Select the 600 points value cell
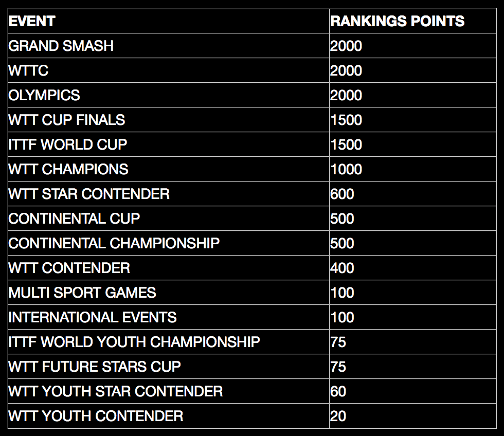This screenshot has width=504, height=436. (342, 194)
